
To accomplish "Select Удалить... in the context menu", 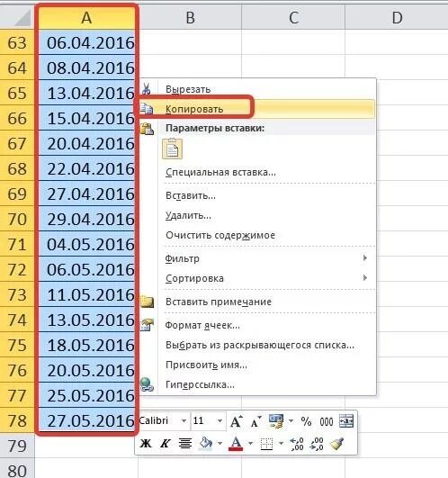I will (x=188, y=215).
